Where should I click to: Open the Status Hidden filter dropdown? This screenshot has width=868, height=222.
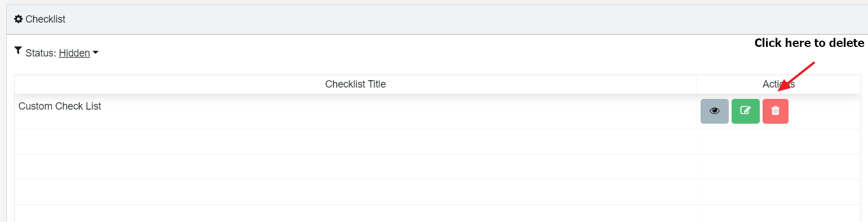79,53
